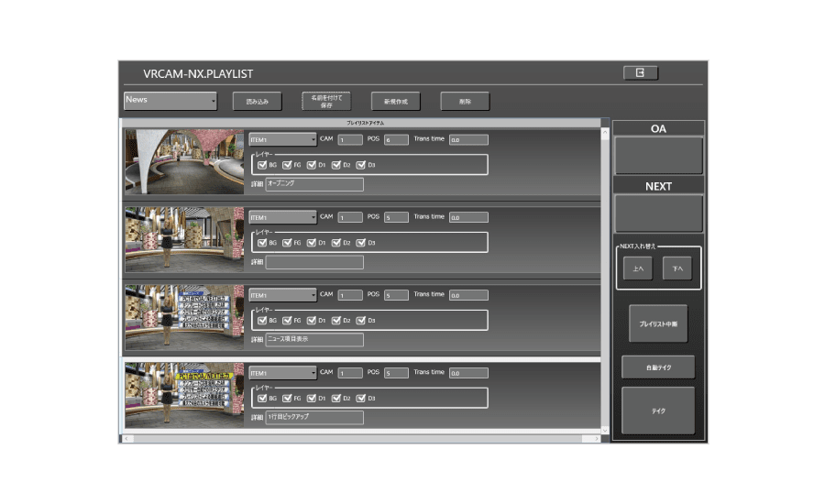Click the 名前を付けて保存 save-as button

pos(326,102)
